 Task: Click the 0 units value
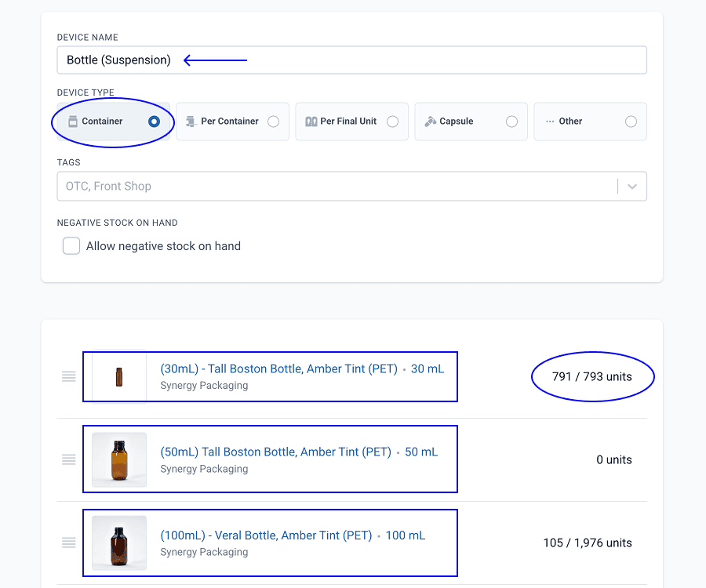pos(614,459)
